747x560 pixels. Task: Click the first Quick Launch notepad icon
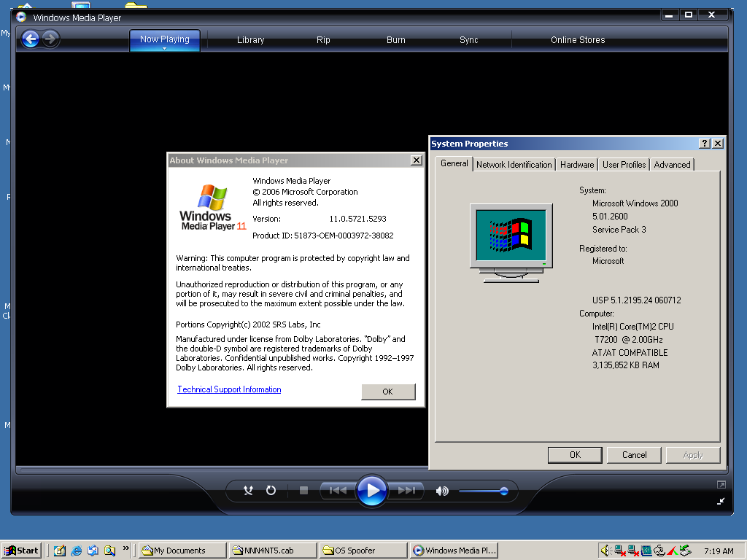click(x=60, y=551)
